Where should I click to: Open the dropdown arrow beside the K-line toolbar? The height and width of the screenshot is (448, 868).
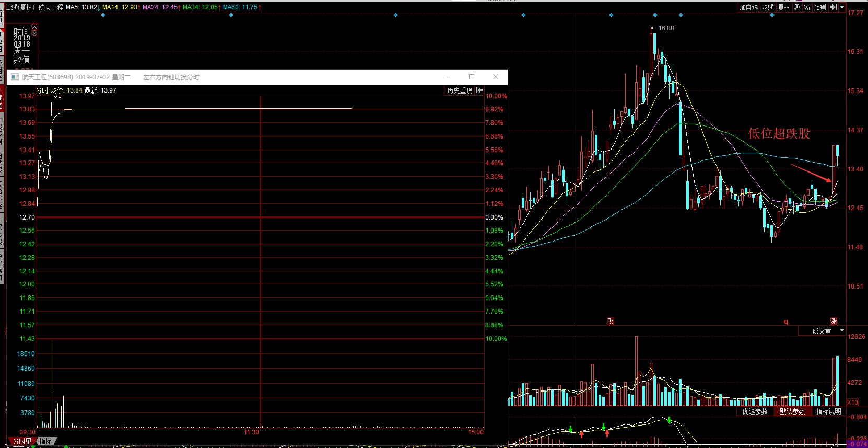(x=842, y=7)
